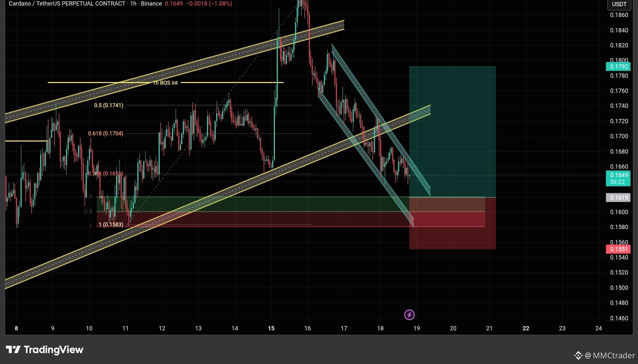This screenshot has height=364, width=638.
Task: Click date 14 on the time axis
Action: coord(235,328)
